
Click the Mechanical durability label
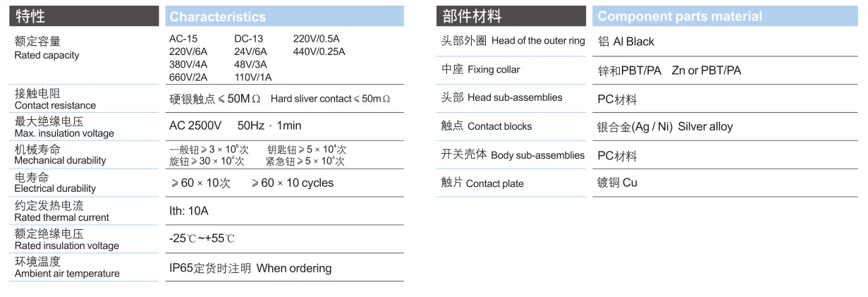60,160
